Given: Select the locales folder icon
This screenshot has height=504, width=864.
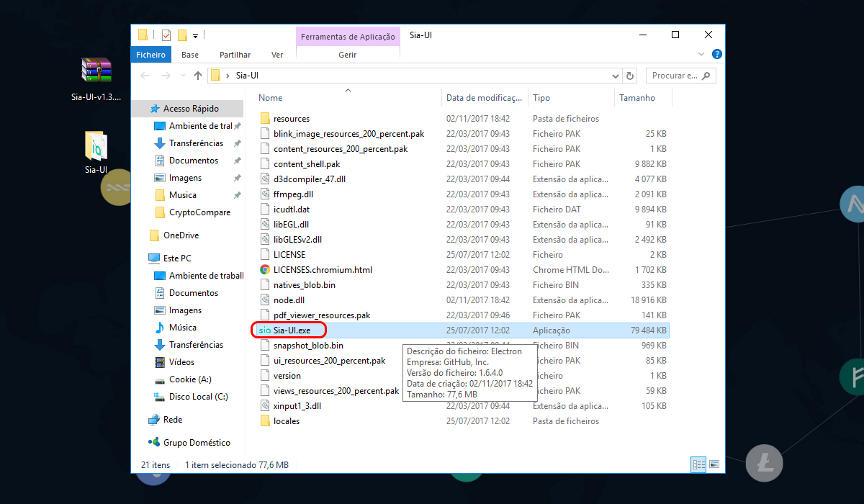Looking at the screenshot, I should tap(264, 421).
